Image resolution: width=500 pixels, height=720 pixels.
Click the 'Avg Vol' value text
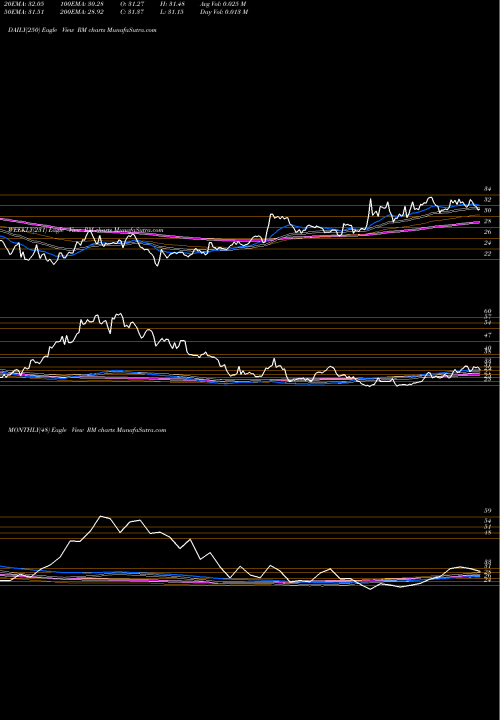[x=223, y=4]
